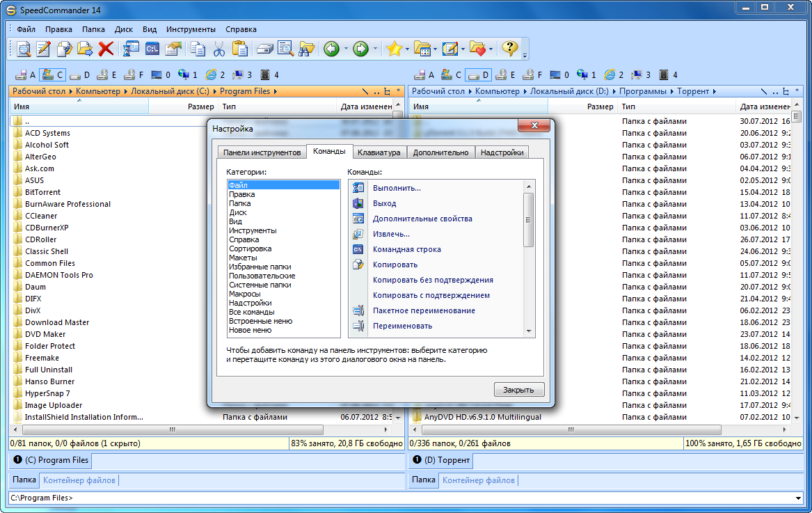This screenshot has height=513, width=812.
Task: Open dropdown arrow next to Forward button
Action: pos(375,49)
